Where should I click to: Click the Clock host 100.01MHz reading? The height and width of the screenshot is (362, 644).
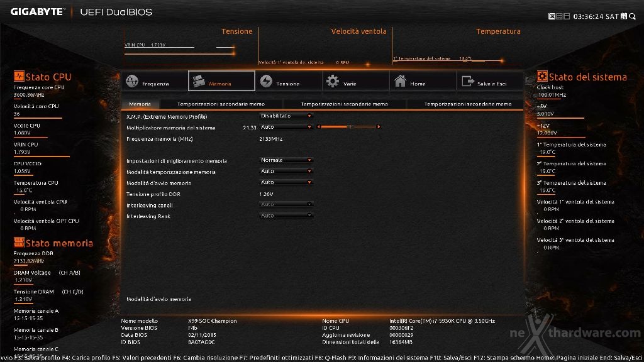point(552,95)
